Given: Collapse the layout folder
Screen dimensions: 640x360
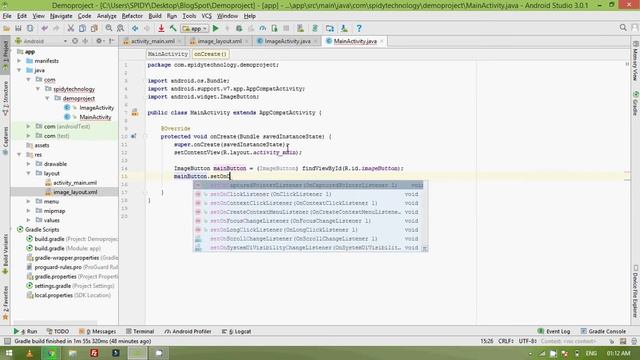Looking at the screenshot, I should coord(29,173).
